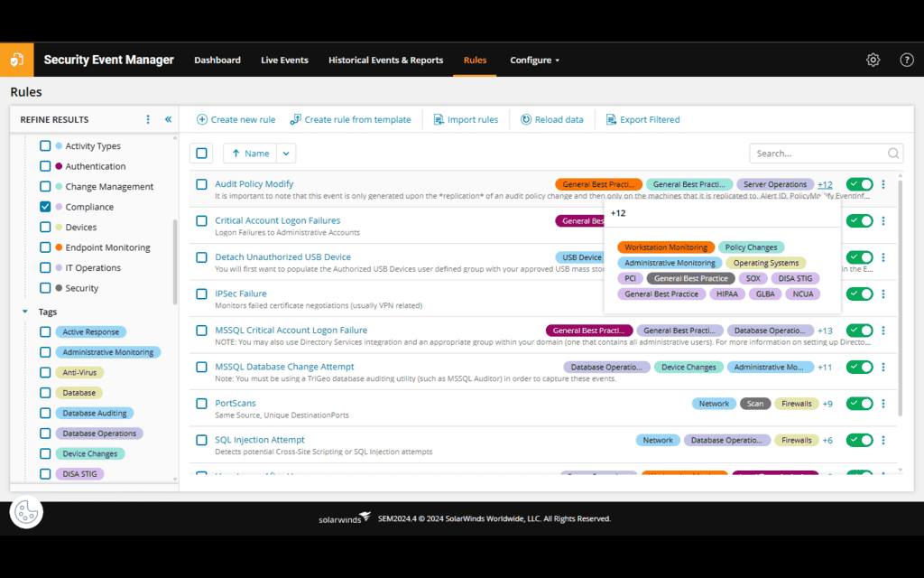Go to the Dashboard tab
The width and height of the screenshot is (924, 578).
tap(217, 60)
